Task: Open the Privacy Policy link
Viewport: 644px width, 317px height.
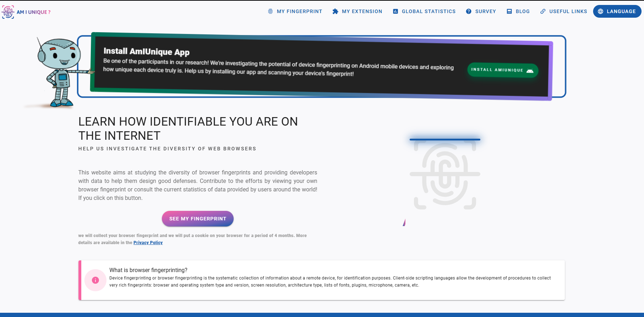Action: pos(148,243)
